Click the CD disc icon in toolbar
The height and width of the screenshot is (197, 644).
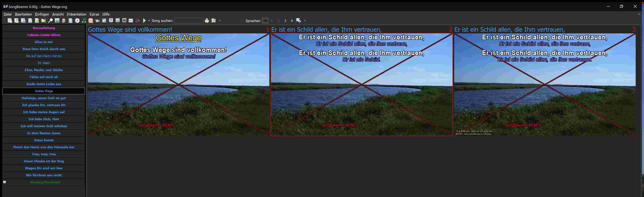tap(77, 21)
